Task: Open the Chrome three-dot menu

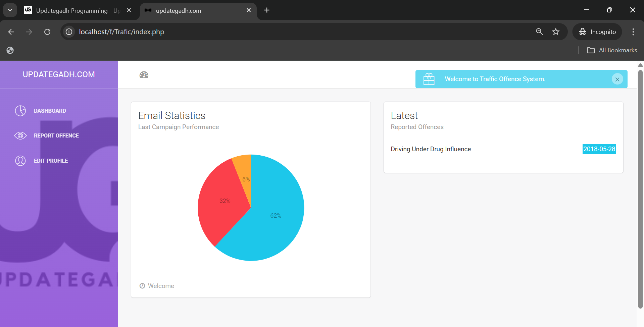Action: tap(633, 32)
